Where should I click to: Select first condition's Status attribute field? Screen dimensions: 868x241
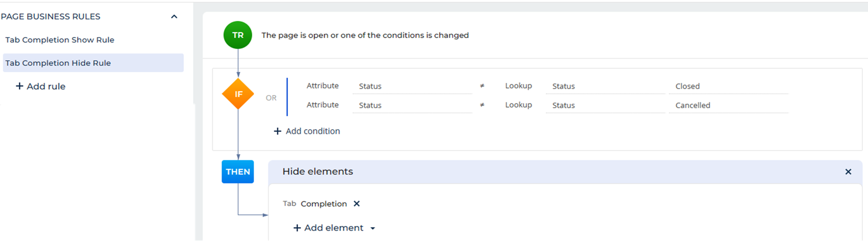tap(412, 86)
